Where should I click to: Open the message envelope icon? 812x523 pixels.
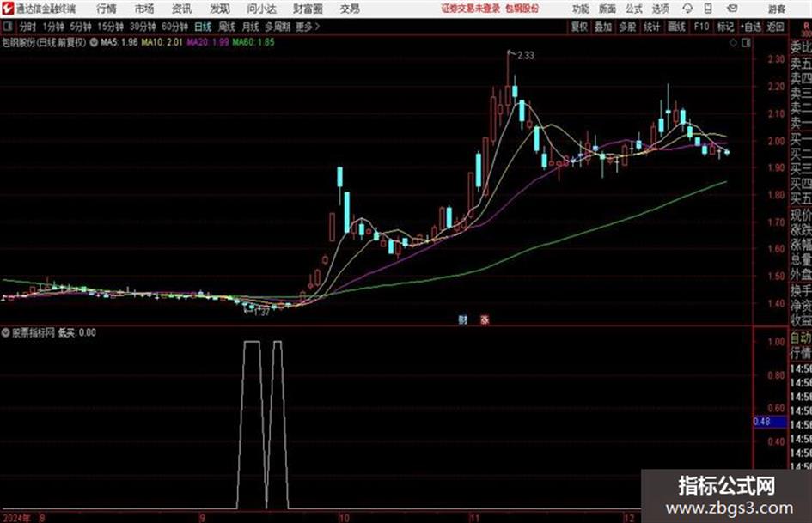(732, 9)
